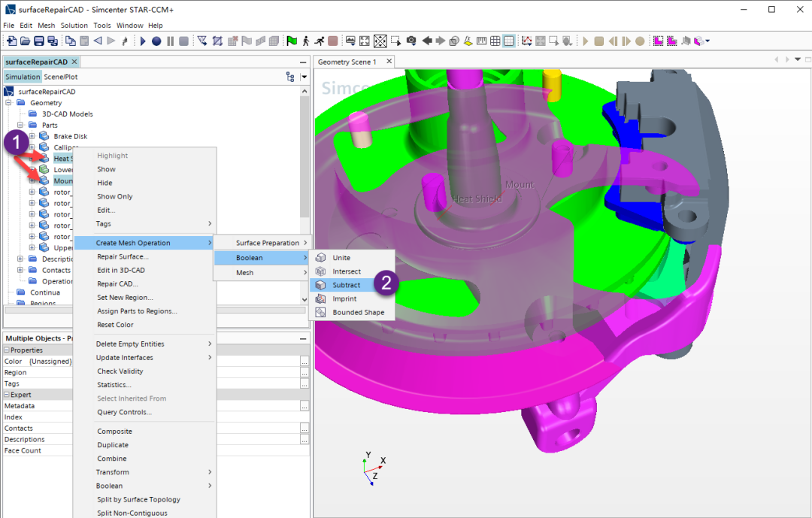This screenshot has height=518, width=812.
Task: Select the Continua tree node
Action: pyautogui.click(x=45, y=292)
